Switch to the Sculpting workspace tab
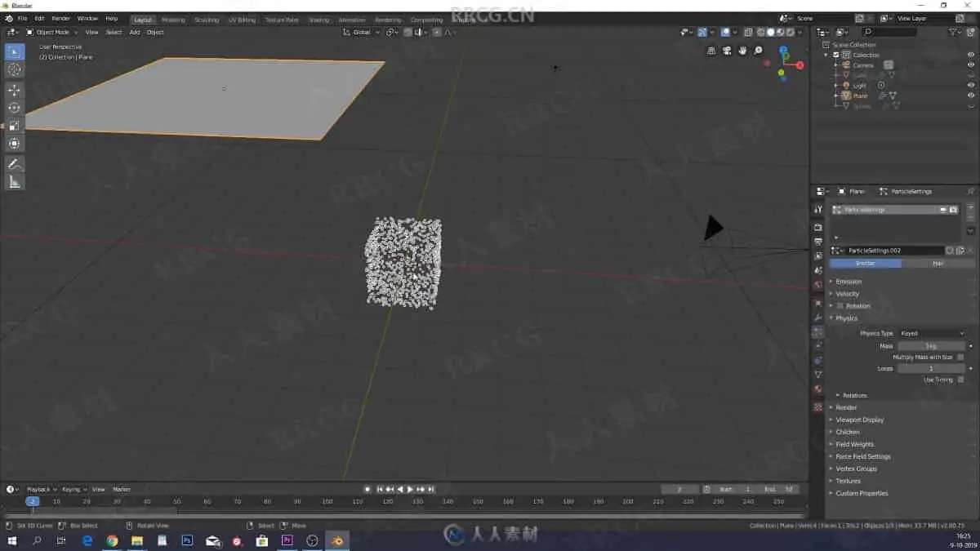 click(207, 20)
